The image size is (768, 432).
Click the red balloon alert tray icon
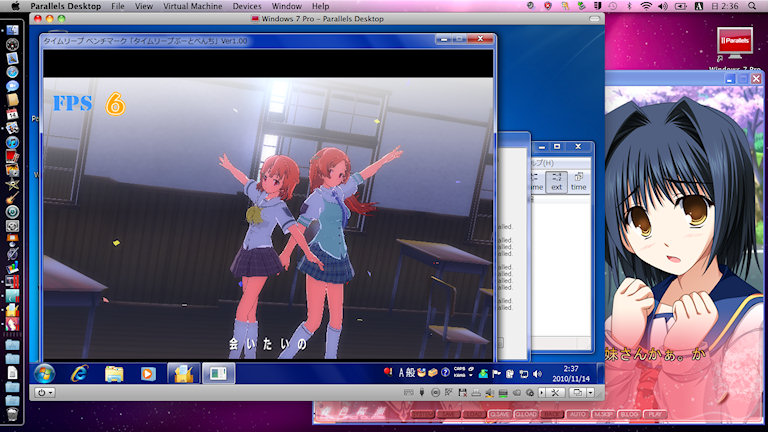388,372
